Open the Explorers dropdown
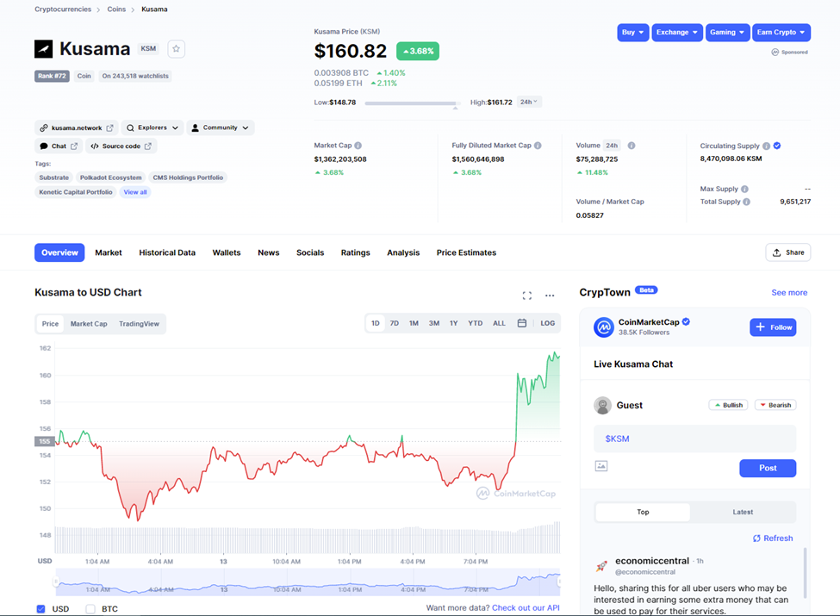Screen dimensions: 840x616 (152, 128)
